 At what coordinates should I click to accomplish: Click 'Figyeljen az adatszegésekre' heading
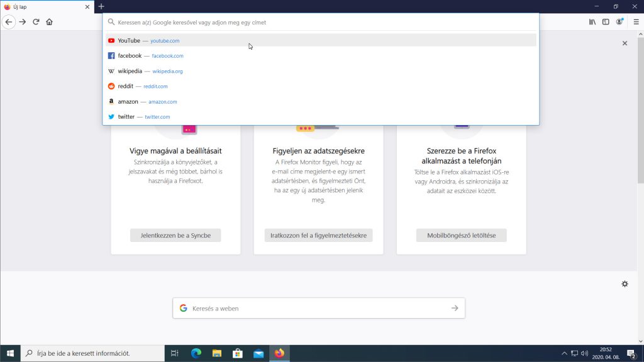[318, 151]
